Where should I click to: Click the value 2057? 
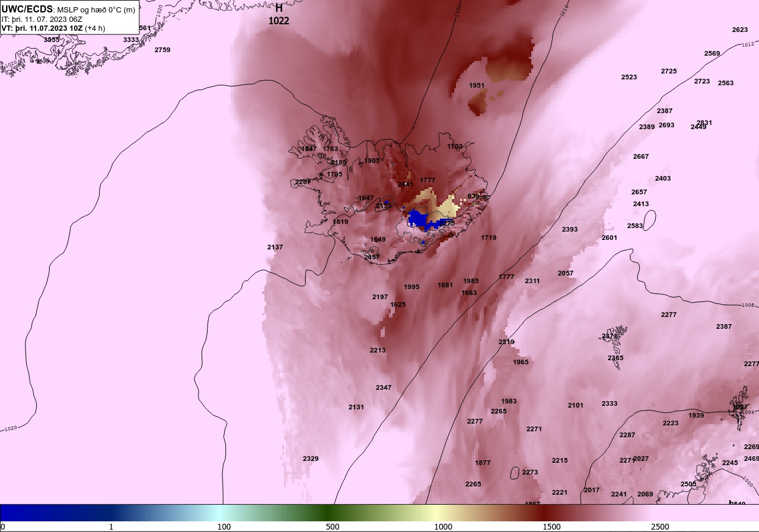(x=566, y=273)
